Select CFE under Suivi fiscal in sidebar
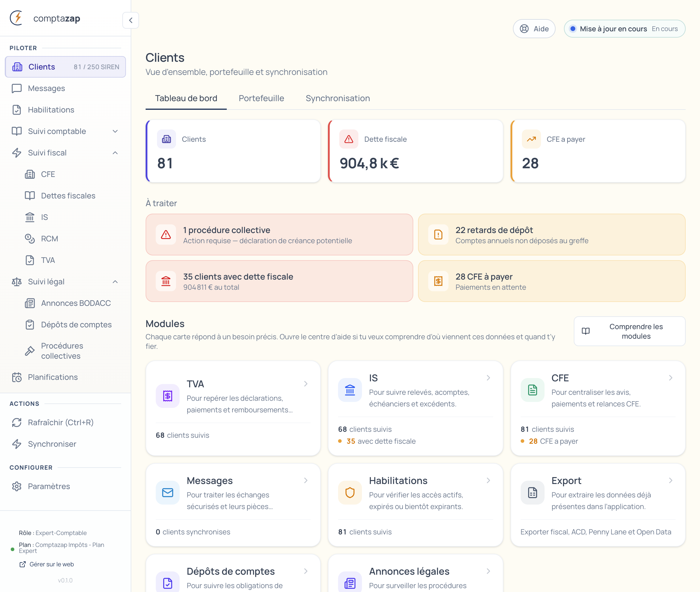700x592 pixels. [x=48, y=174]
